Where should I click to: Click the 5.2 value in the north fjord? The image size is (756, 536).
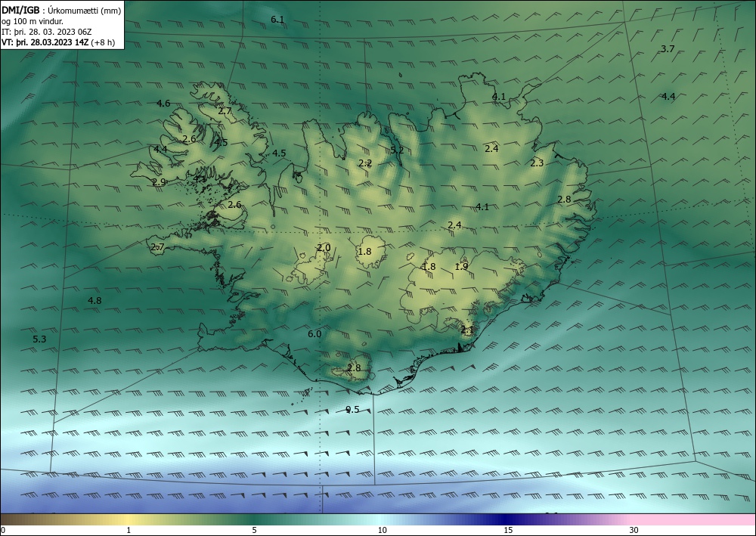397,150
